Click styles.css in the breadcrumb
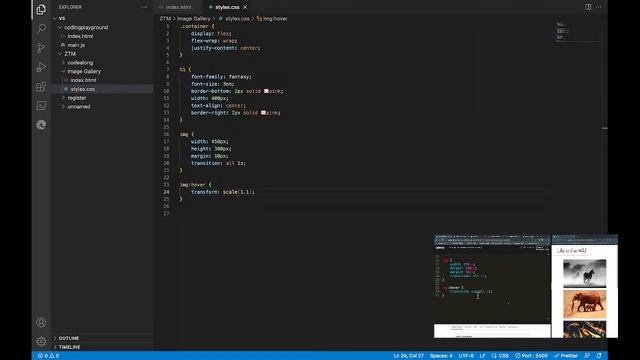The image size is (640, 360). coord(237,19)
